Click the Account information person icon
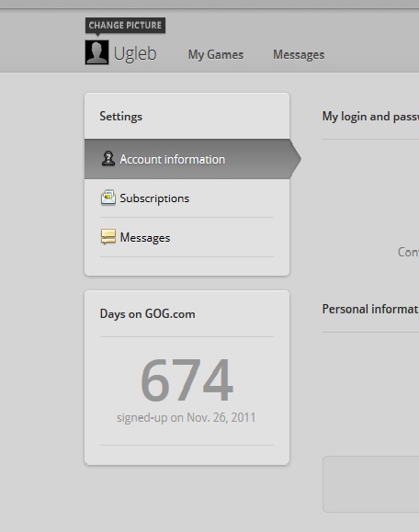 coord(108,158)
